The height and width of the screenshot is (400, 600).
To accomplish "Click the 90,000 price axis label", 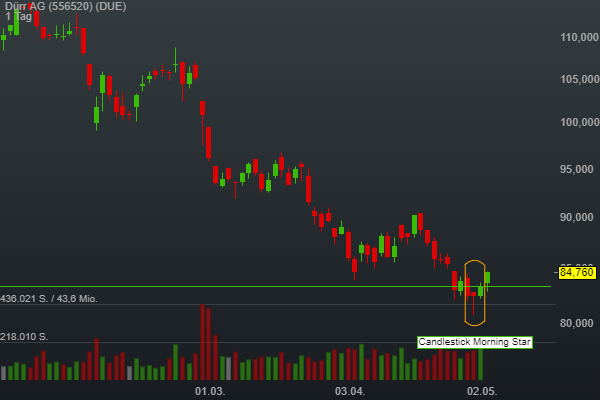I will tap(576, 217).
